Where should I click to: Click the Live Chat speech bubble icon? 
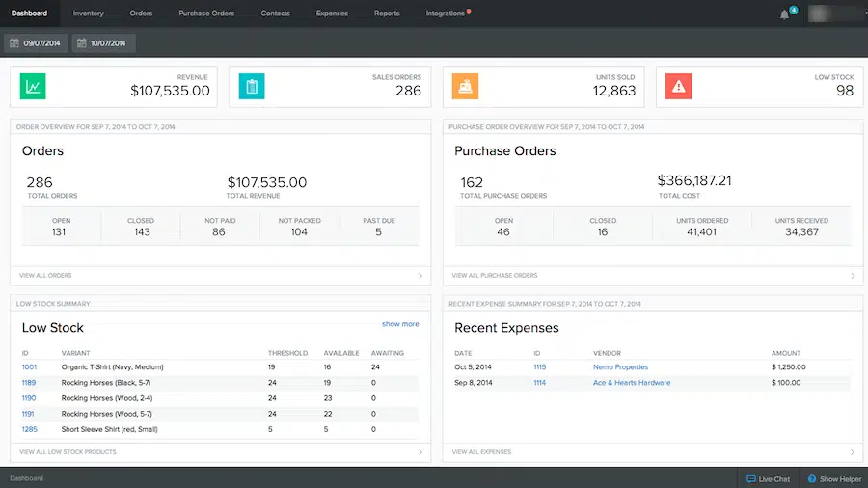750,478
